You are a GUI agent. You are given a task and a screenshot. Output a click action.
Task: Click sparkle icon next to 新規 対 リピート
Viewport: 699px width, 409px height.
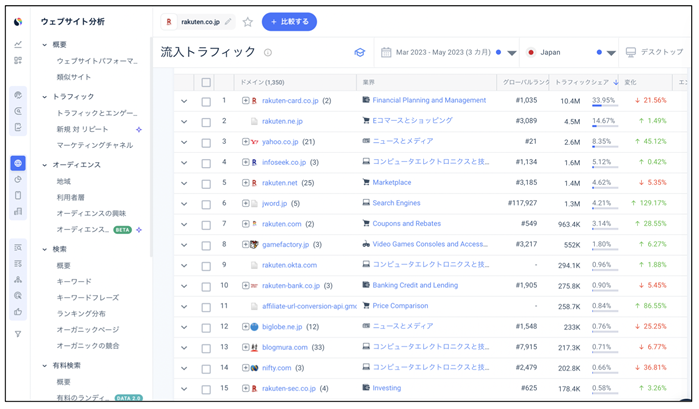[x=139, y=129]
